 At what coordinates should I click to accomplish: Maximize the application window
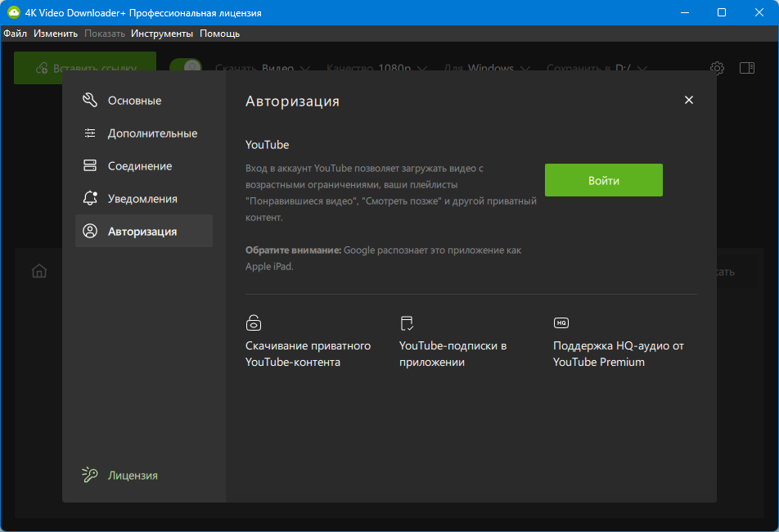tap(722, 12)
